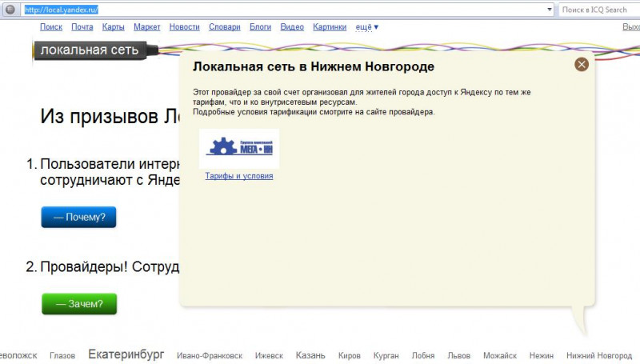Image resolution: width=640 pixels, height=364 pixels.
Task: Click the 'локальная сеть' logo label
Action: pos(90,50)
